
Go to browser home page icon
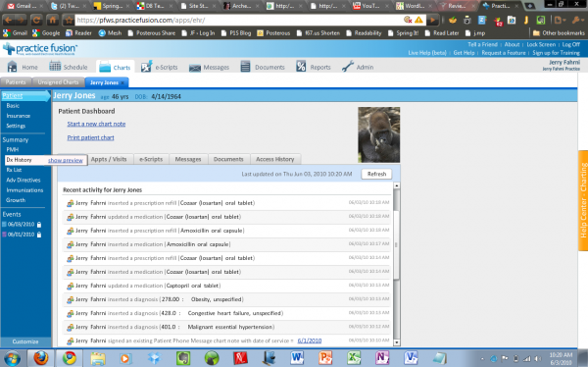(x=53, y=21)
